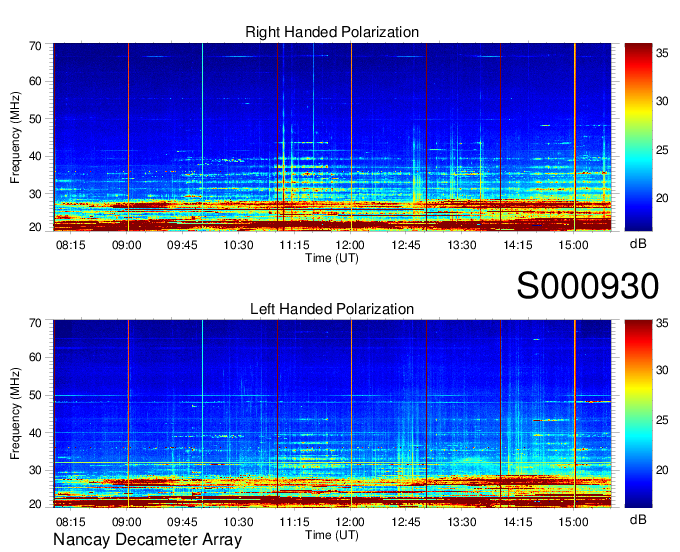This screenshot has height=552, width=680.
Task: Click 12:00 tick on the Right Handed time axis
Action: [350, 245]
